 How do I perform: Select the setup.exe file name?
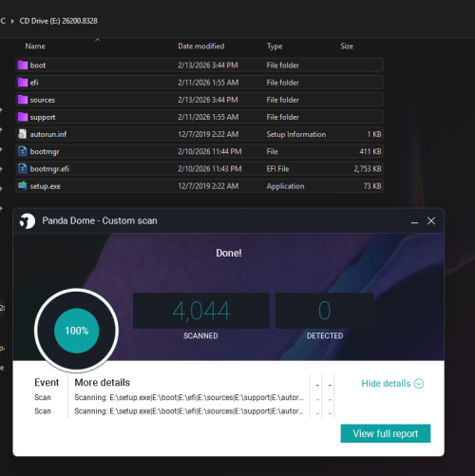pyautogui.click(x=46, y=186)
